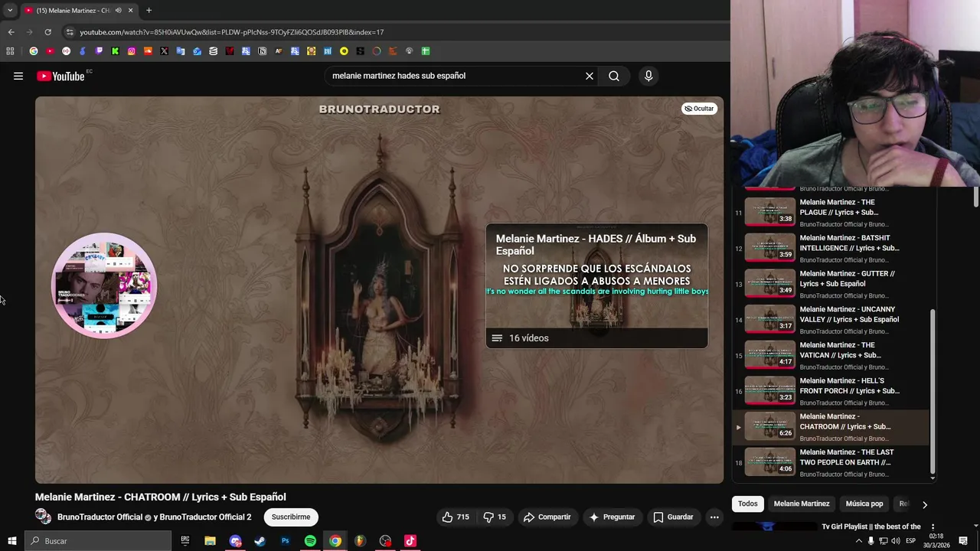Open Steam from the taskbar
Viewport: 980px width, 551px height.
[x=260, y=541]
